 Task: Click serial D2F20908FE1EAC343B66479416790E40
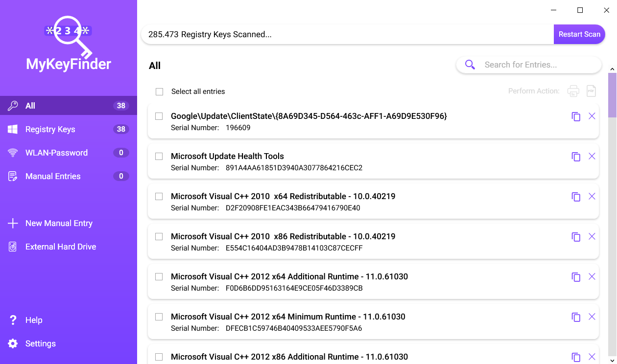293,208
